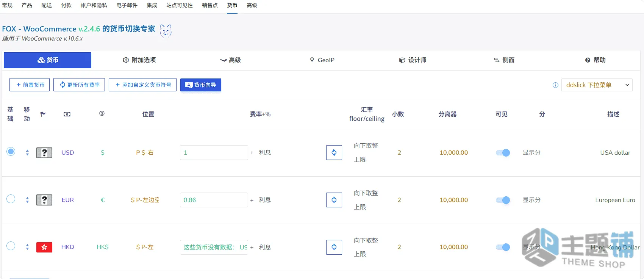Screen dimensions: 644x279
Task: Open the 集成 settings tab
Action: (152, 5)
